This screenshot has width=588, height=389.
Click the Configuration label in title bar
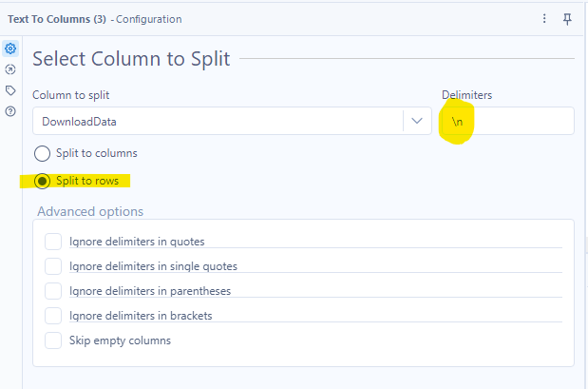click(x=148, y=19)
